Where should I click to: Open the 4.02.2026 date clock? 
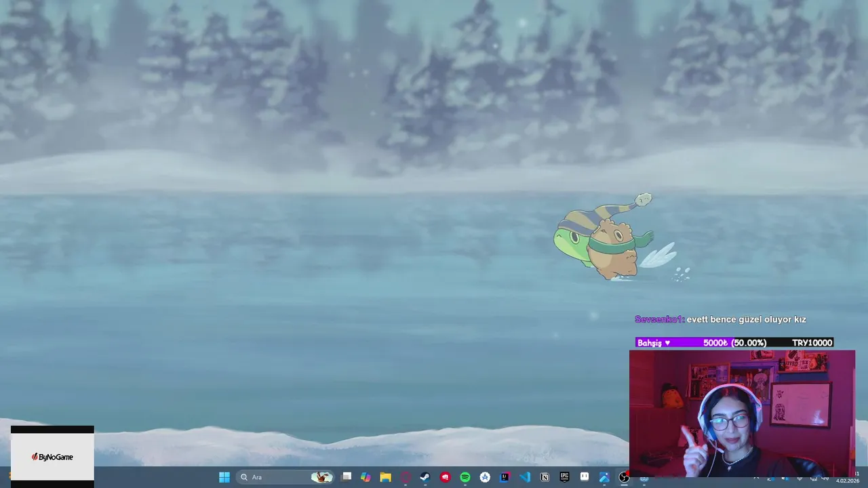click(x=848, y=481)
